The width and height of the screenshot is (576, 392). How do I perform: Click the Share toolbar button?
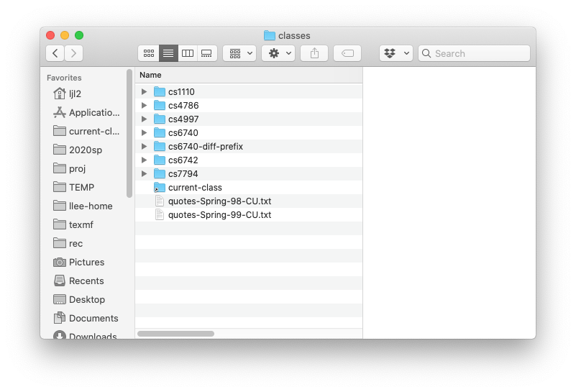click(x=314, y=53)
